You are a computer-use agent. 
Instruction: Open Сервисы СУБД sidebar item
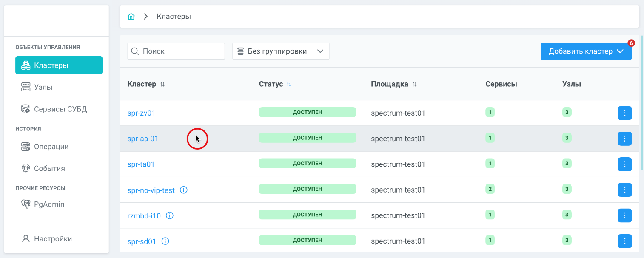60,109
